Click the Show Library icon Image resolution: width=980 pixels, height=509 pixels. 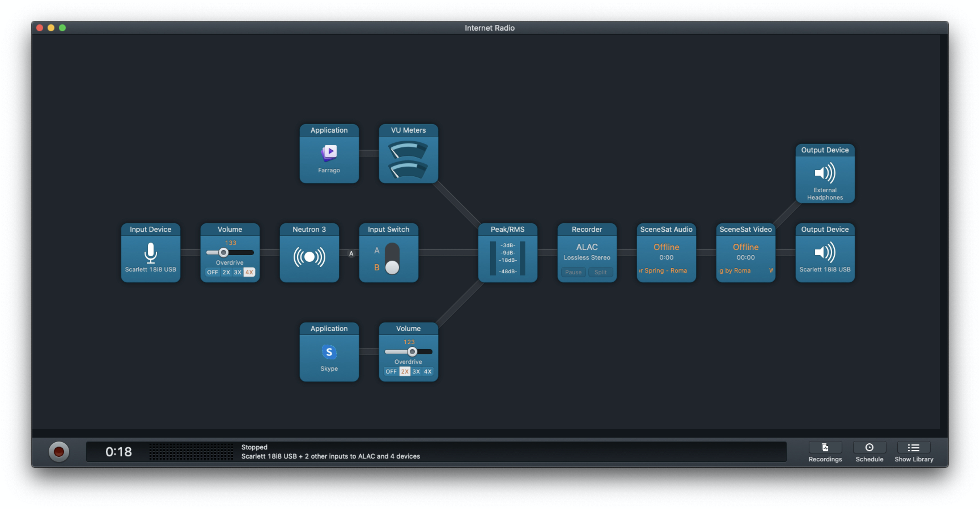(913, 448)
